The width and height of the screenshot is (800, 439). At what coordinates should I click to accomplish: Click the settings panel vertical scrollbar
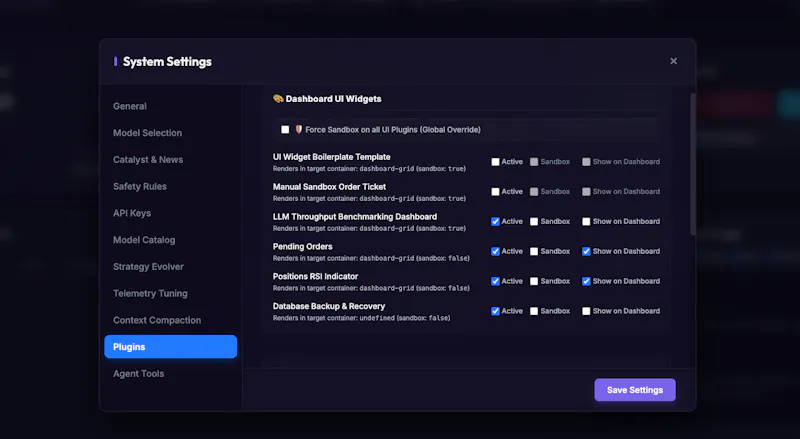692,164
